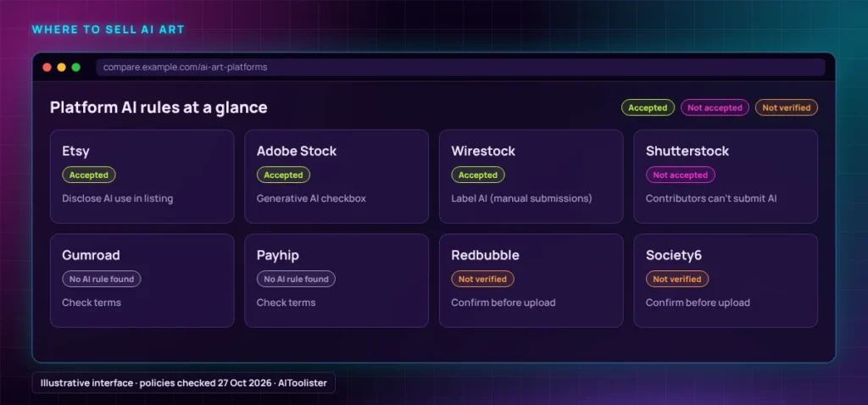The height and width of the screenshot is (405, 868).
Task: Click 'Generative AI checkbox' text
Action: pyautogui.click(x=311, y=198)
